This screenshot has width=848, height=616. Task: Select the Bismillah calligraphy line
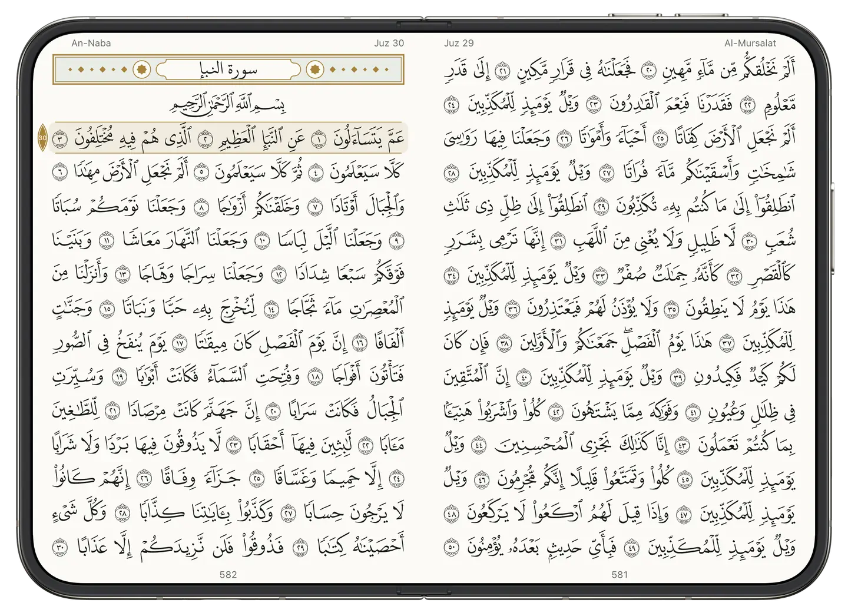(x=228, y=105)
